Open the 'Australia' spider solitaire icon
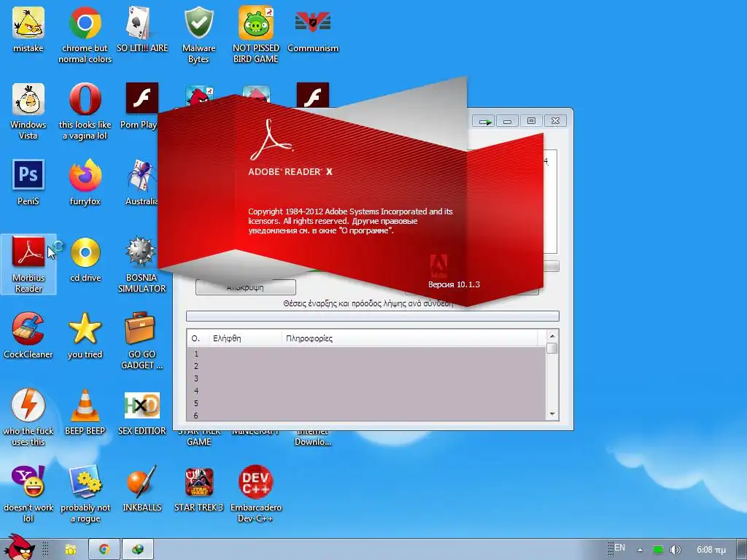Viewport: 747px width, 560px height. click(x=142, y=176)
